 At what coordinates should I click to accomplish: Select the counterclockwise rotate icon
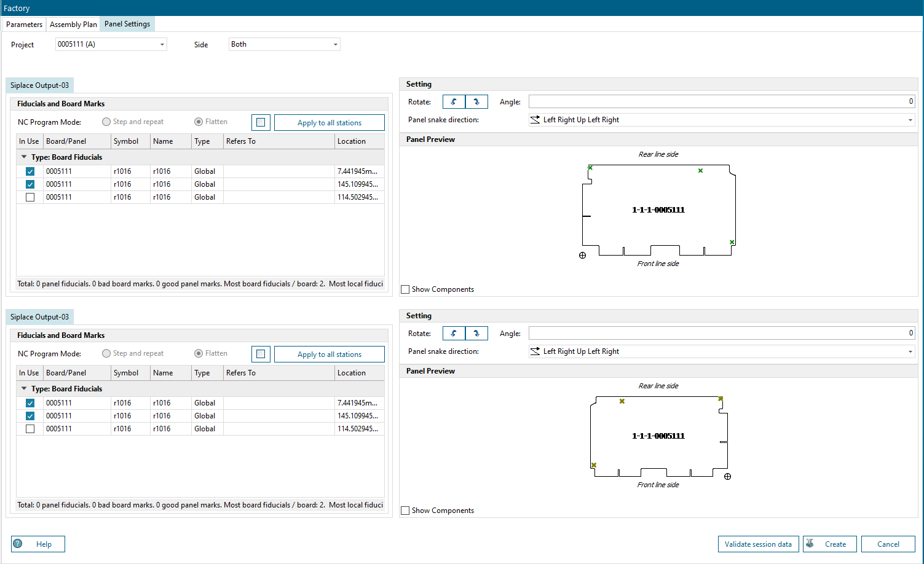click(x=454, y=101)
